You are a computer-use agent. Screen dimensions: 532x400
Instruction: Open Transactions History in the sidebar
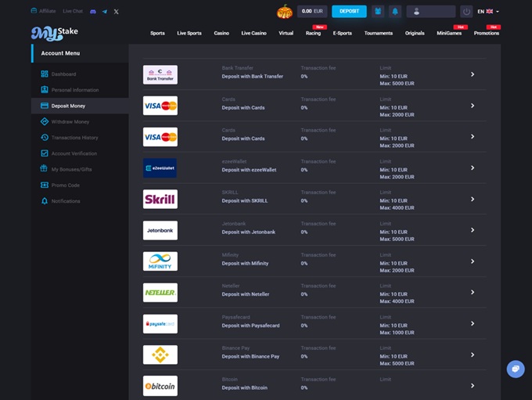[x=74, y=138]
